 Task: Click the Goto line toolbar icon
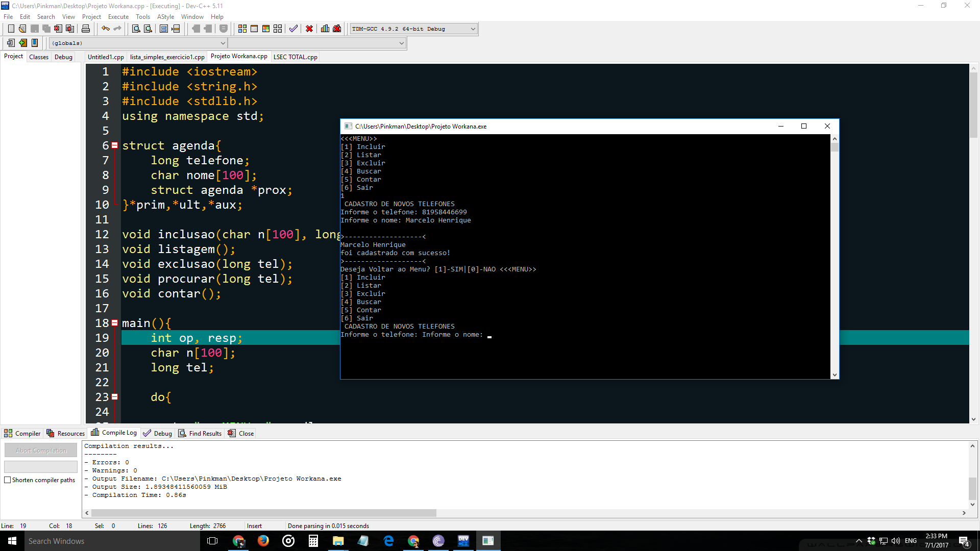(176, 29)
